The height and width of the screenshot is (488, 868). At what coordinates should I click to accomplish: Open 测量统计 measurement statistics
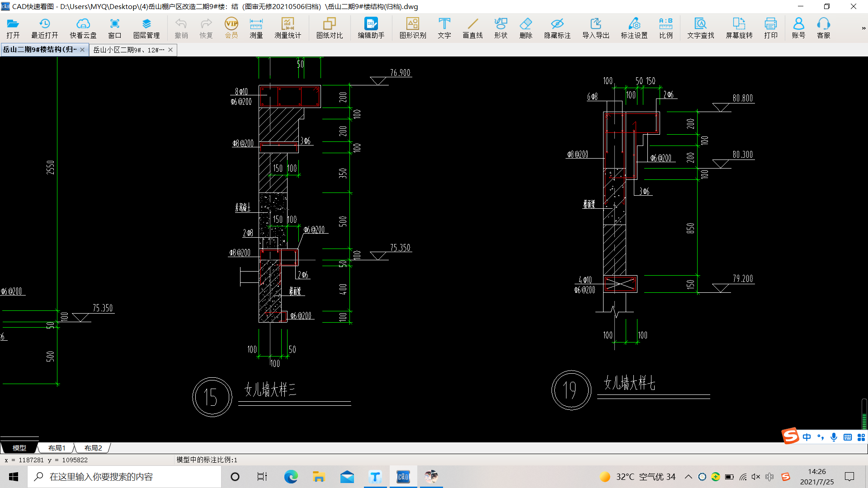coord(288,28)
